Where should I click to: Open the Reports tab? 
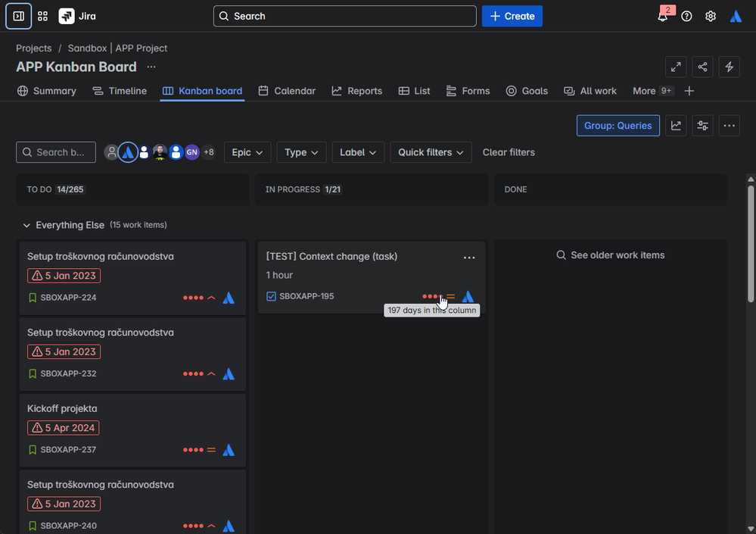pos(356,91)
